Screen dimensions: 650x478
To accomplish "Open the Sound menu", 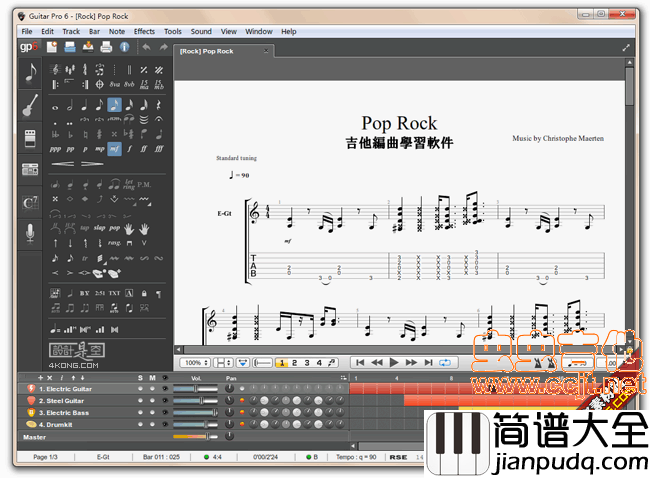I will tap(201, 32).
